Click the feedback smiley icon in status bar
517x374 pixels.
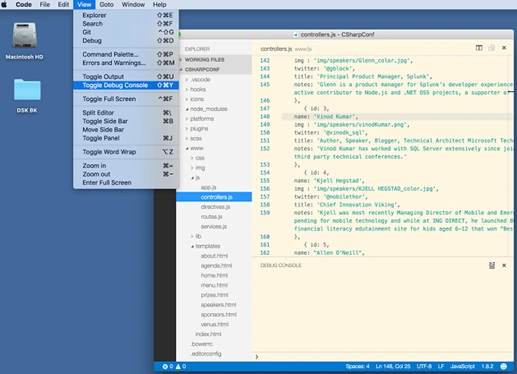[504, 366]
